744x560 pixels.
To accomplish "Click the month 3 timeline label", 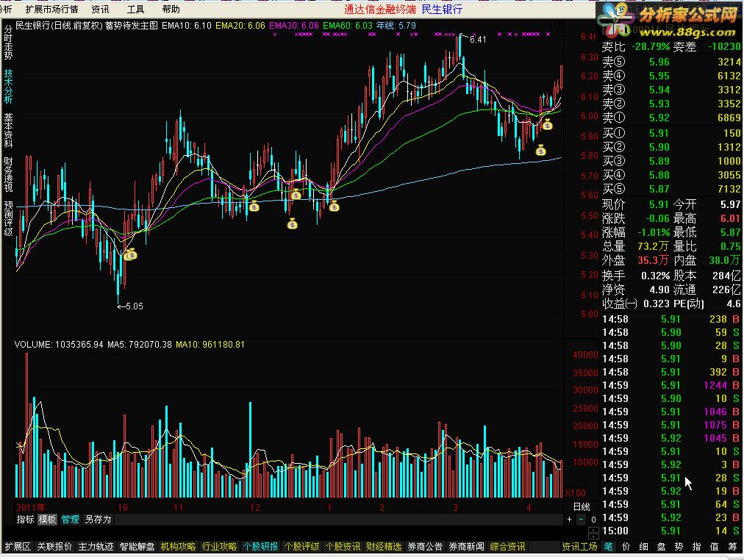I will 456,507.
